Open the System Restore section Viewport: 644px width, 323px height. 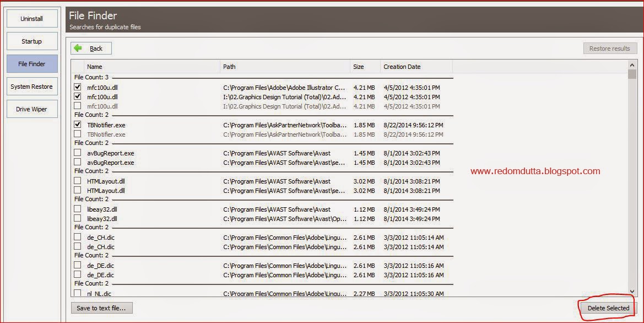(31, 87)
